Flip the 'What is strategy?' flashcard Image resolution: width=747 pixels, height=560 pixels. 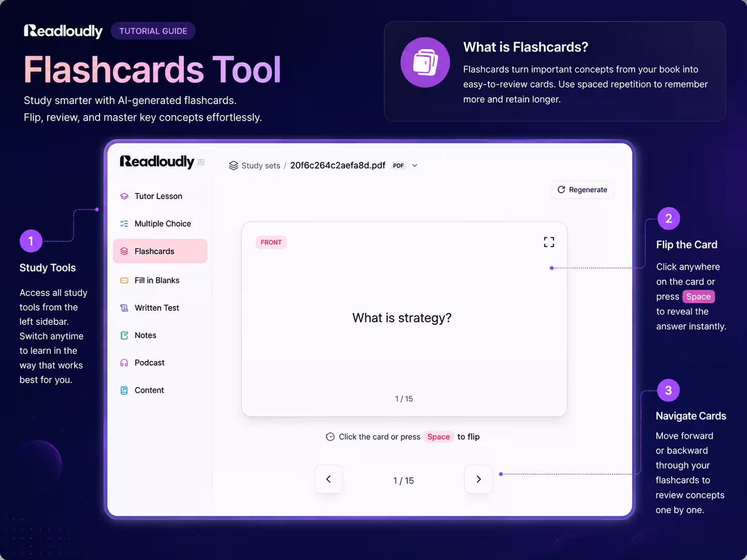pyautogui.click(x=404, y=319)
